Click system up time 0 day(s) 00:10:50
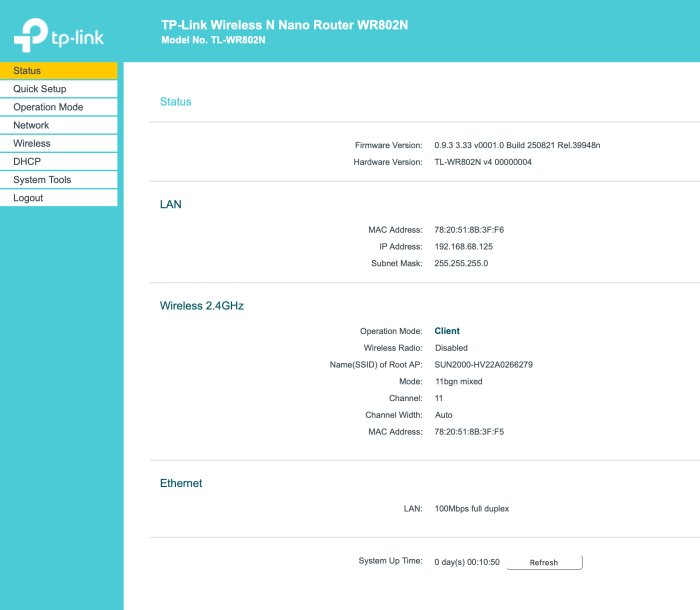This screenshot has width=700, height=610. pos(467,562)
